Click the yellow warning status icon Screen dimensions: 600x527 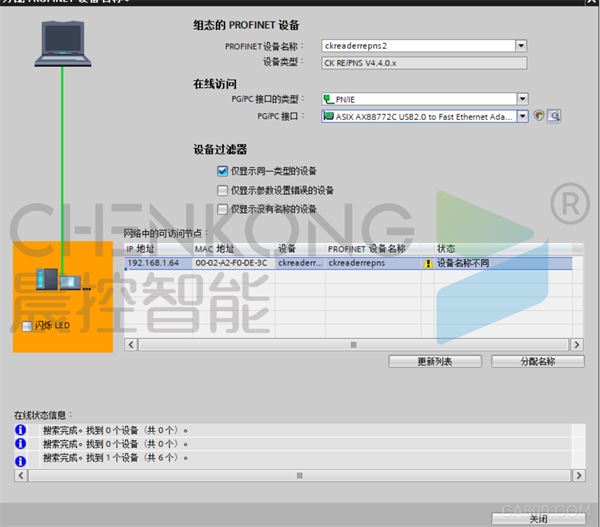[428, 263]
